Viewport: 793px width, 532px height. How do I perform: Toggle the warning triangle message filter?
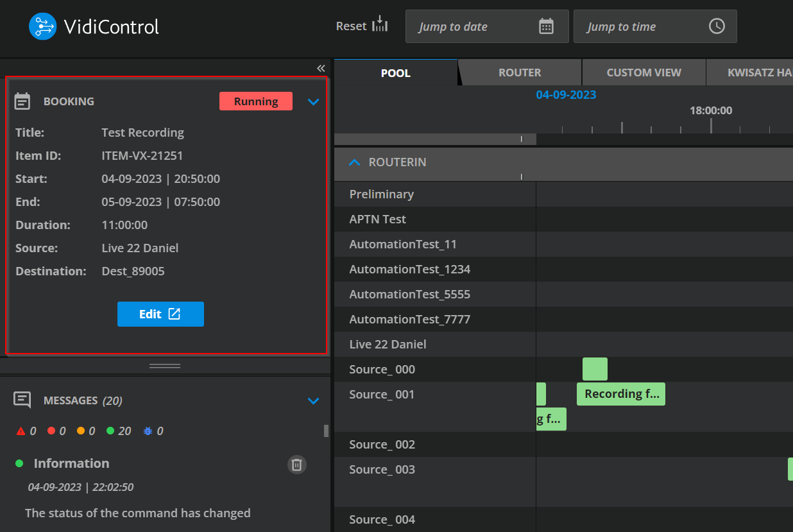(x=21, y=431)
